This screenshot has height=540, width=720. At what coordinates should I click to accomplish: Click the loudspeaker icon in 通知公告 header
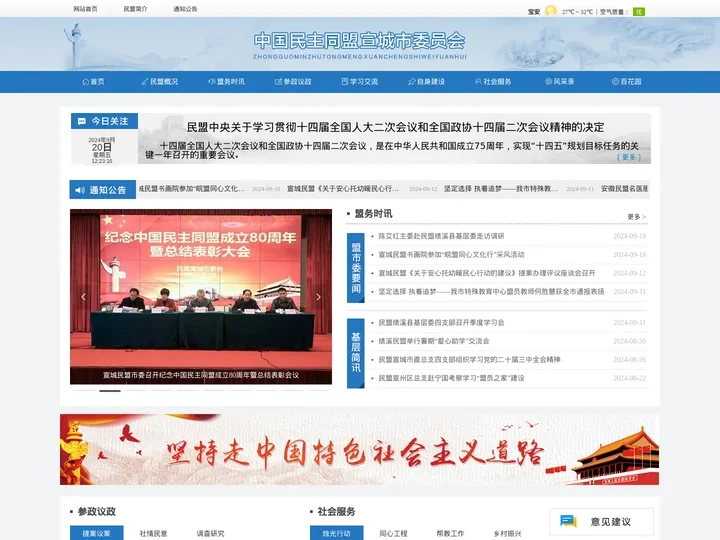click(80, 190)
